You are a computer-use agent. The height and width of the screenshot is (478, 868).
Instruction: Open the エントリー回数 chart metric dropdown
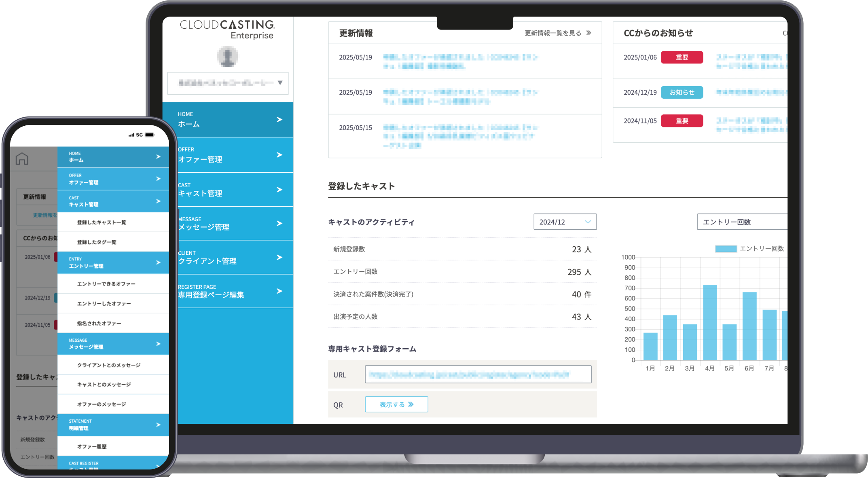coord(742,222)
